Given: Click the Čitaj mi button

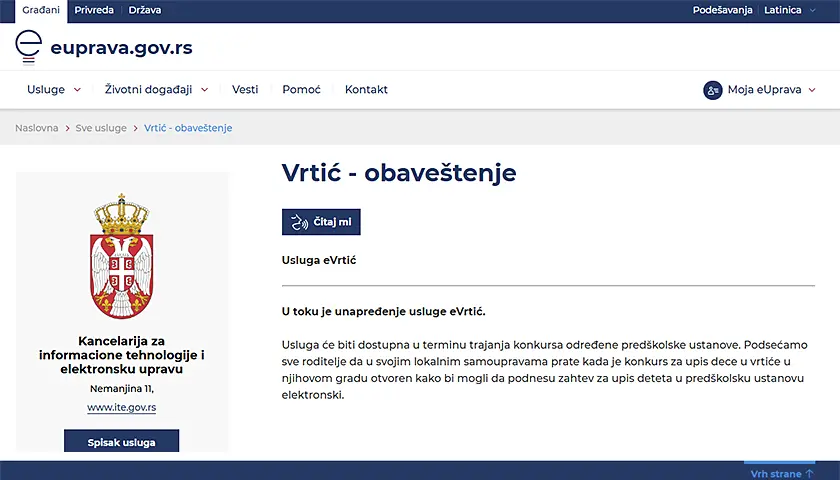Looking at the screenshot, I should click(x=321, y=222).
